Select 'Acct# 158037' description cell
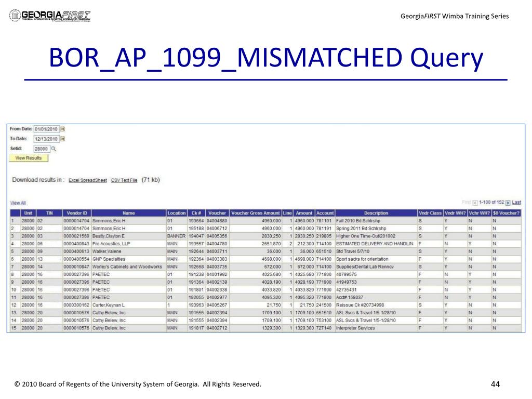532x399 pixels. pos(376,298)
